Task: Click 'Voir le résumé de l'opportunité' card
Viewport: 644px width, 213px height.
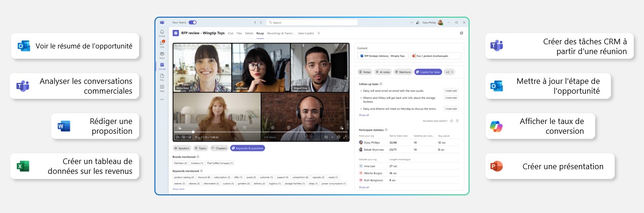Action: 75,46
